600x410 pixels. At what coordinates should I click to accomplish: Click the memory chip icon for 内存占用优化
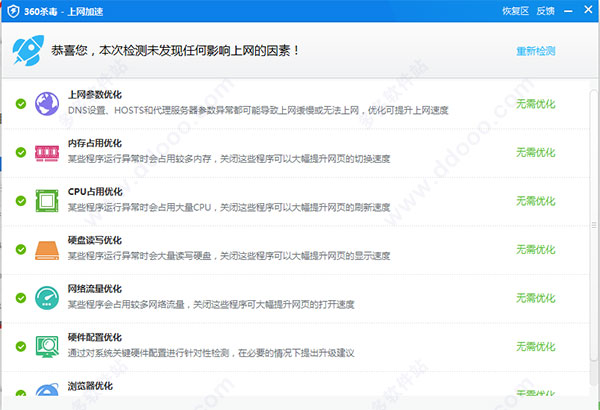point(47,153)
